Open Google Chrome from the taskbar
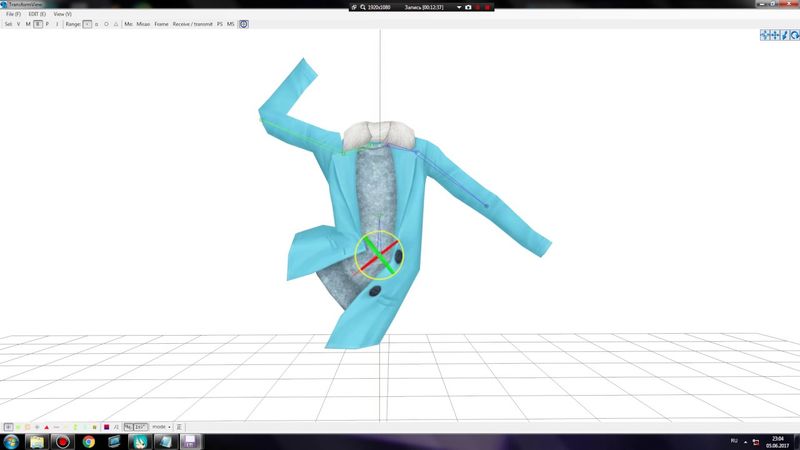The height and width of the screenshot is (450, 800). (x=88, y=440)
